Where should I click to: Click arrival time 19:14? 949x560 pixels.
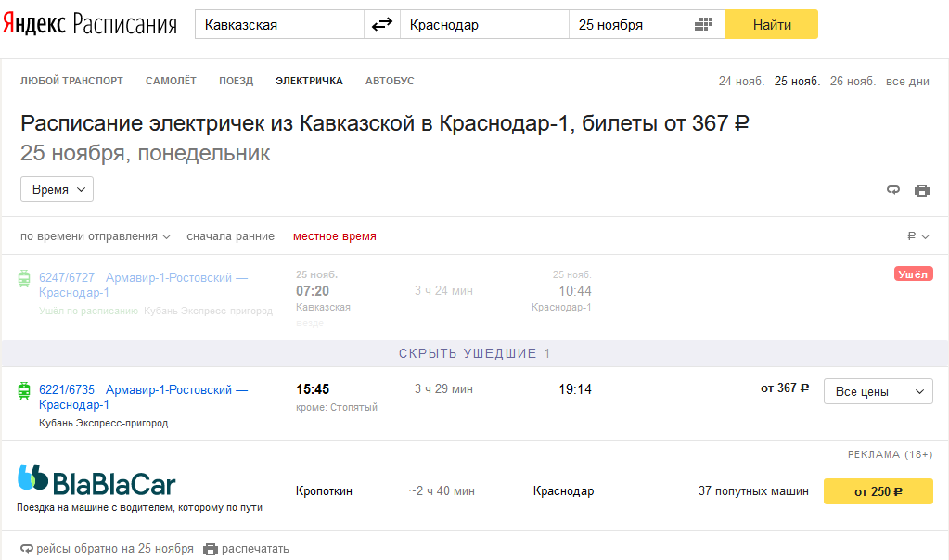[x=575, y=389]
